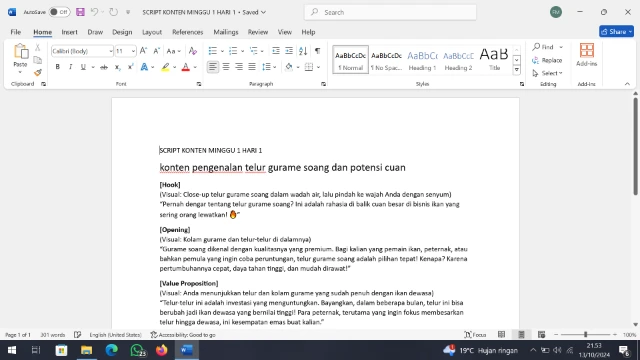Screen dimensions: 640x360
Task: Click the Numbering list icon
Action: 233,51
